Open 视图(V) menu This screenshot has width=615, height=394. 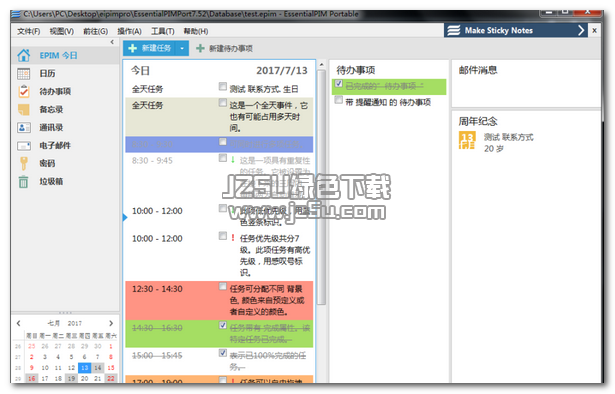tap(62, 31)
